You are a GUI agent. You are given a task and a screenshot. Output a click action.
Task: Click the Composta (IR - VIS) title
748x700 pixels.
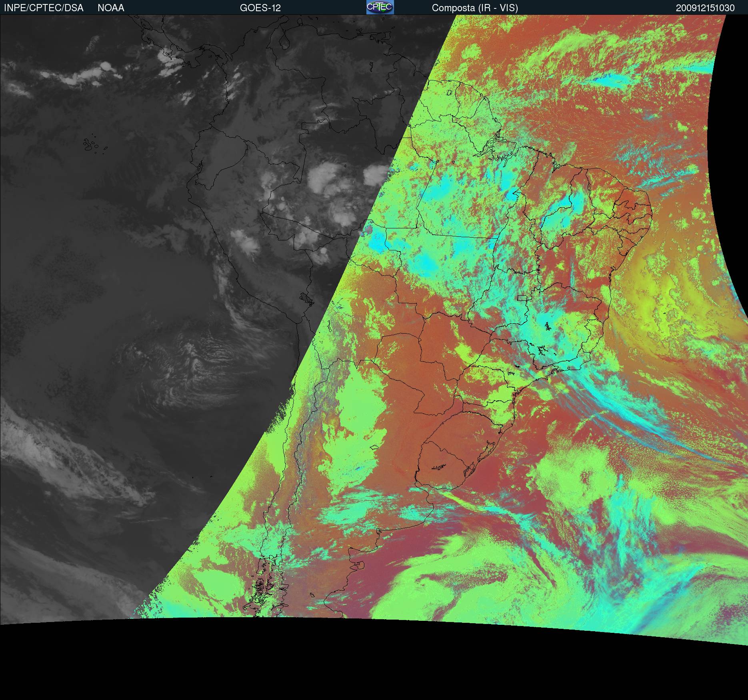coord(475,8)
